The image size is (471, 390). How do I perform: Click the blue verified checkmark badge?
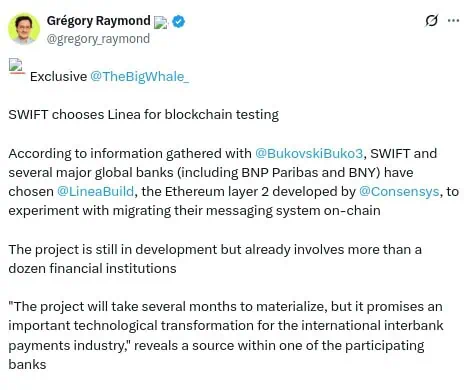pos(179,22)
